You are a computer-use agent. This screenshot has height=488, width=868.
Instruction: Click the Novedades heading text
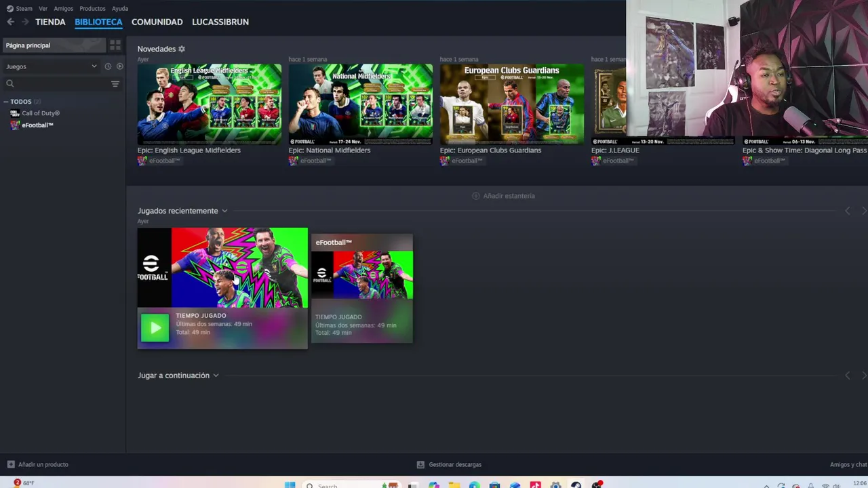[157, 49]
